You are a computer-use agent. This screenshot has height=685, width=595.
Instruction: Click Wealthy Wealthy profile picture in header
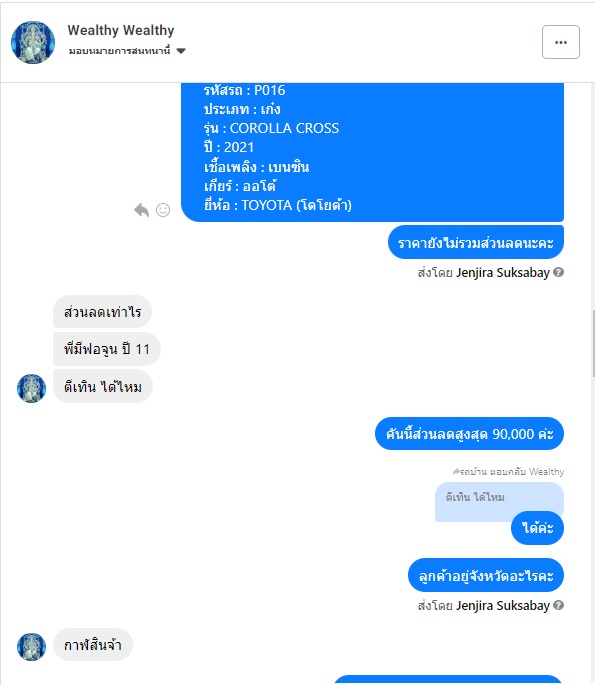click(x=33, y=42)
